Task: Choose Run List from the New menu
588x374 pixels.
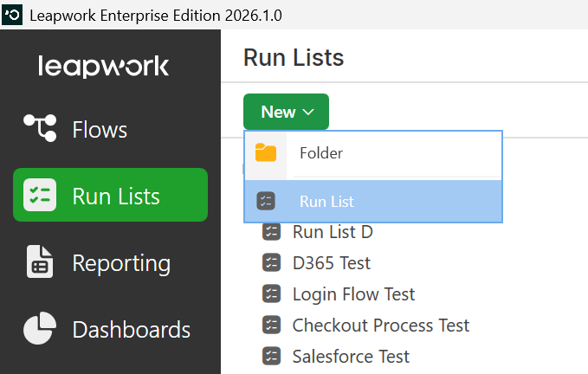Action: (373, 201)
